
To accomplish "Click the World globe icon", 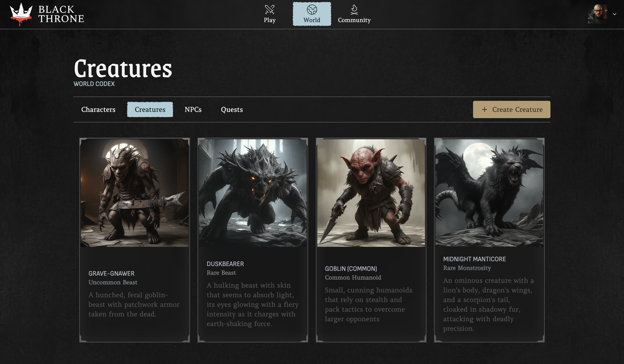I will (x=312, y=9).
